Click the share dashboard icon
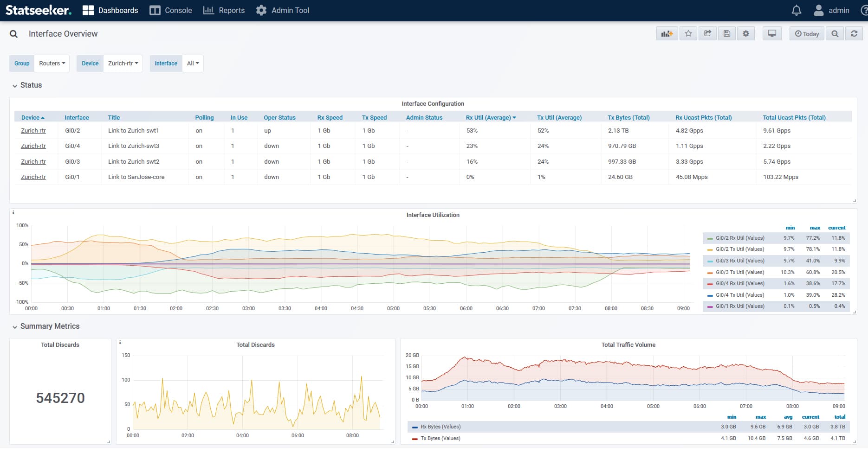 point(707,34)
